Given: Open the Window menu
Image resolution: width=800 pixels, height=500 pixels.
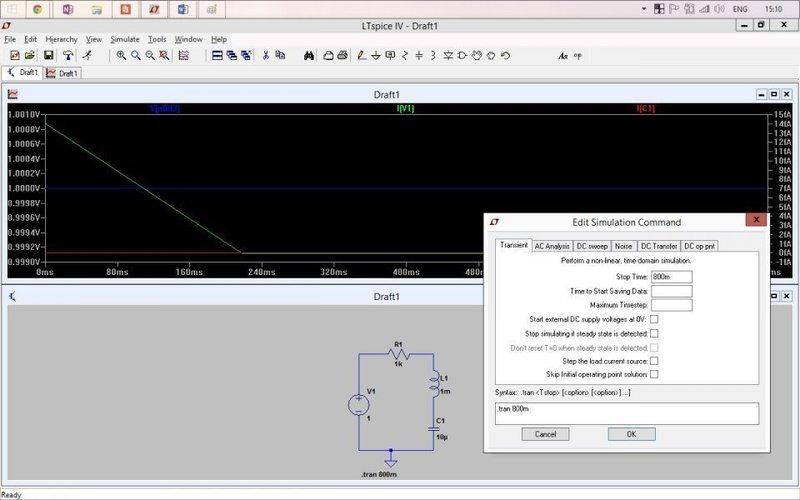Looking at the screenshot, I should pyautogui.click(x=188, y=39).
